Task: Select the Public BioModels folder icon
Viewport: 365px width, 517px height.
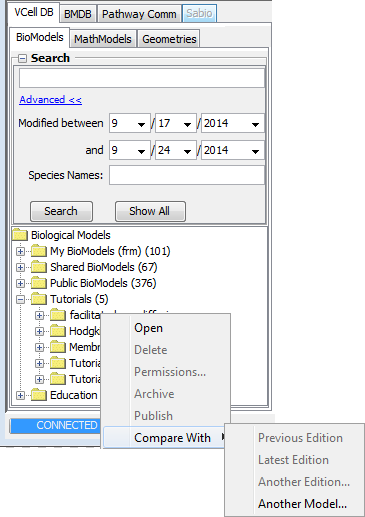Action: pos(39,283)
